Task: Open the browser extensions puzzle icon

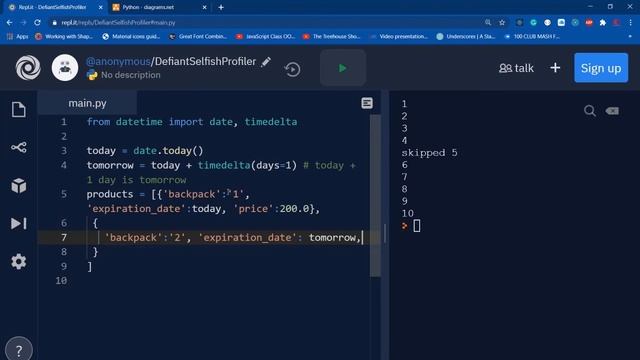Action: point(602,22)
